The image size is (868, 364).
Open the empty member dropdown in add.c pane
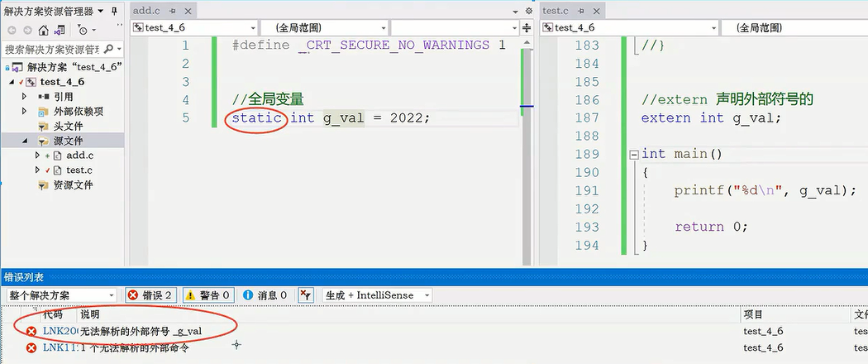coord(455,27)
